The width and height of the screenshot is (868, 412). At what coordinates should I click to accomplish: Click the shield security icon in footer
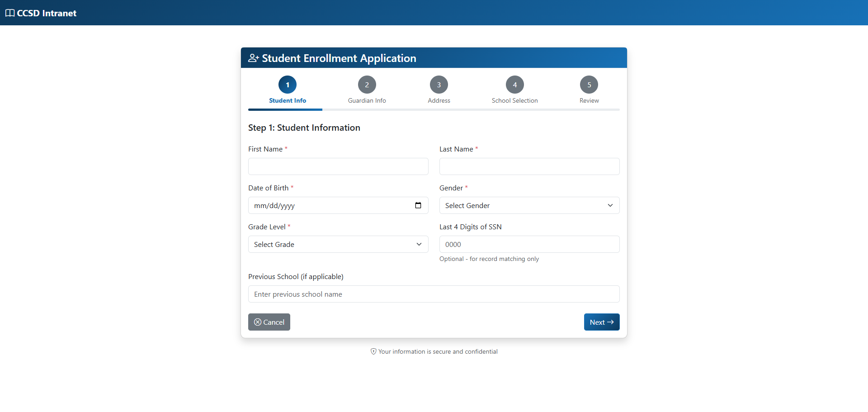(x=373, y=351)
